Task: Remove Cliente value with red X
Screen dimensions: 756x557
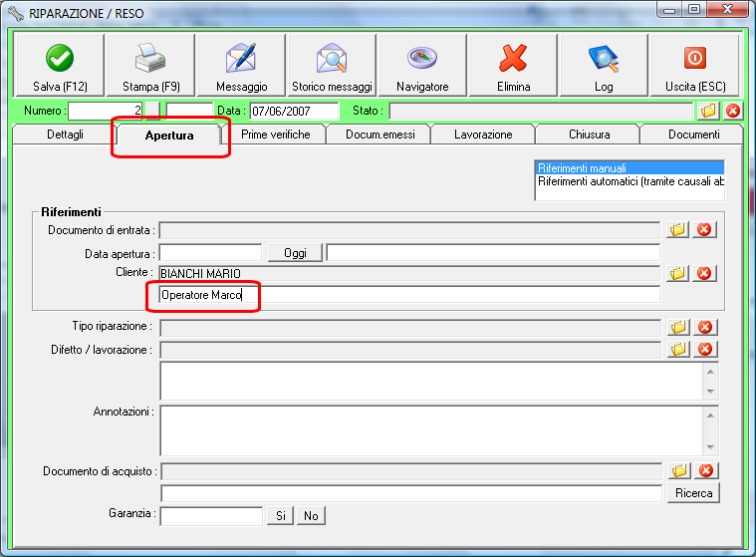Action: pos(704,273)
